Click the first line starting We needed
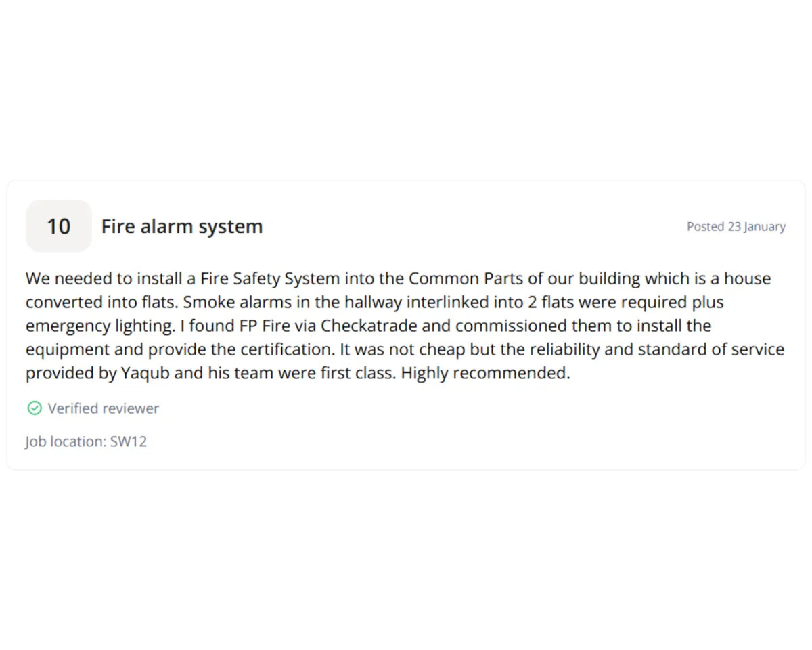The height and width of the screenshot is (650, 812). [x=399, y=278]
